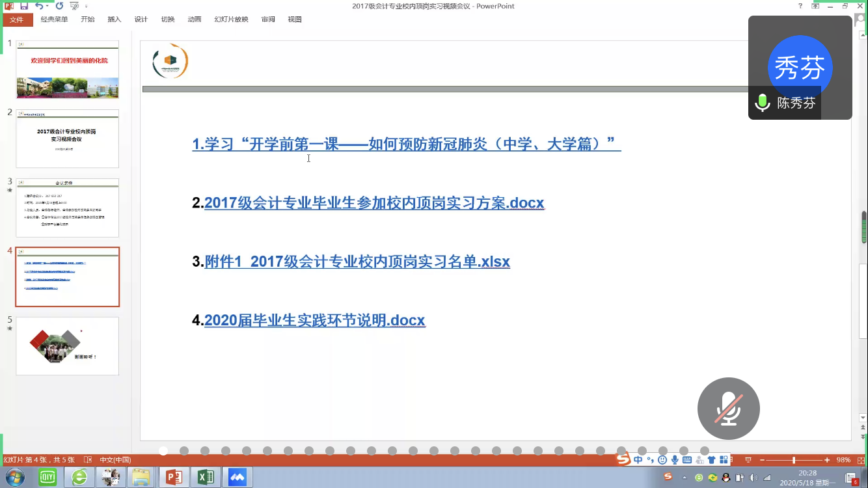
Task: Open the 文件 menu tab
Action: pyautogui.click(x=16, y=20)
